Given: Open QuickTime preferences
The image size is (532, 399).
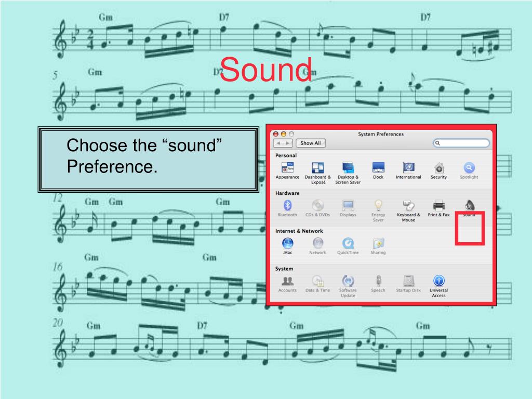Looking at the screenshot, I should point(348,243).
